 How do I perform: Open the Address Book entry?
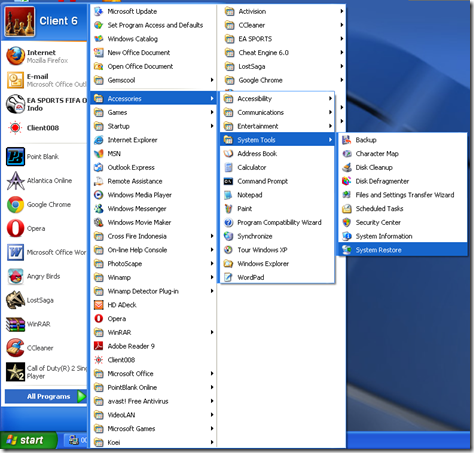pyautogui.click(x=277, y=154)
